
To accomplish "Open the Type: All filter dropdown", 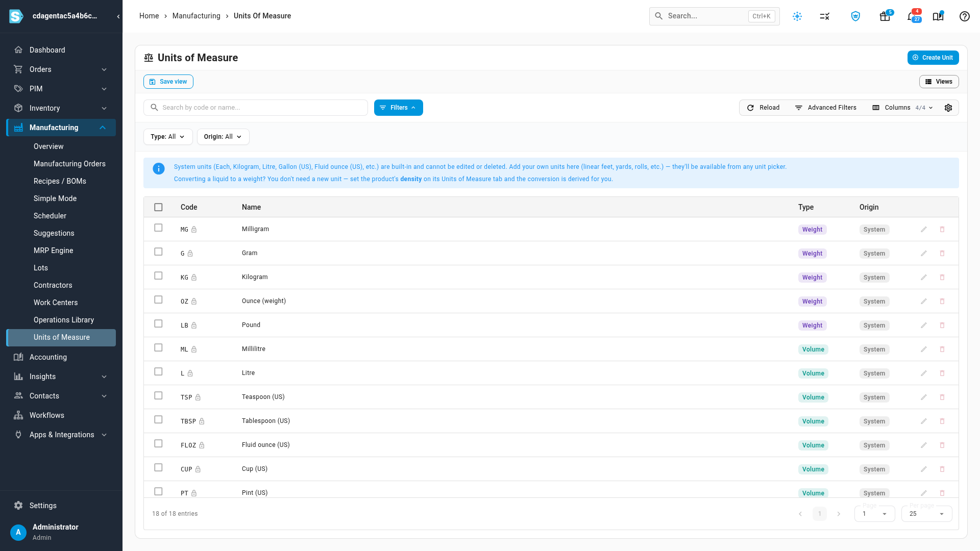I will (x=168, y=137).
